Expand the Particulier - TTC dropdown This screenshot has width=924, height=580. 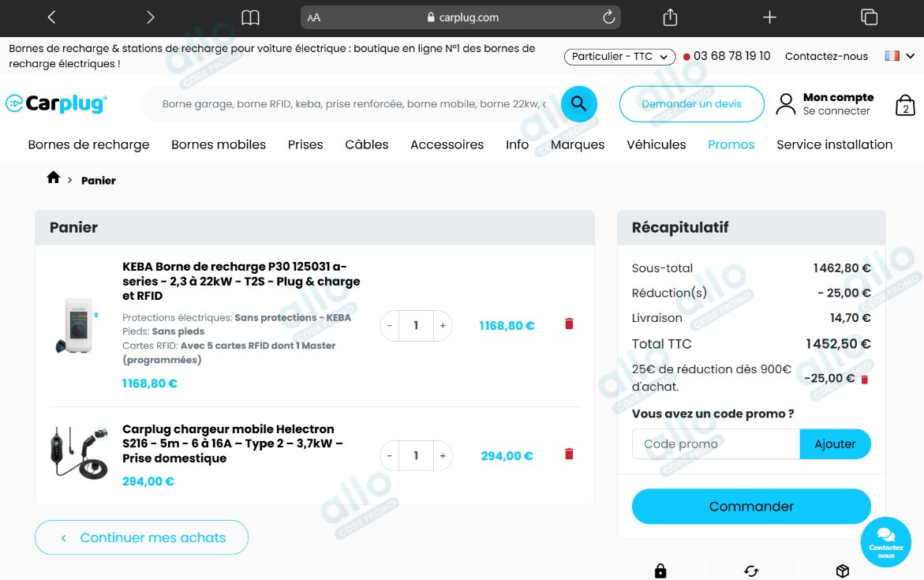[620, 57]
